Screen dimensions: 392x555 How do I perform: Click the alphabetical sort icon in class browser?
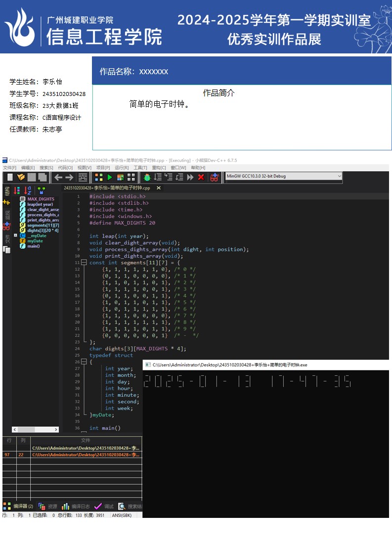[x=29, y=190]
